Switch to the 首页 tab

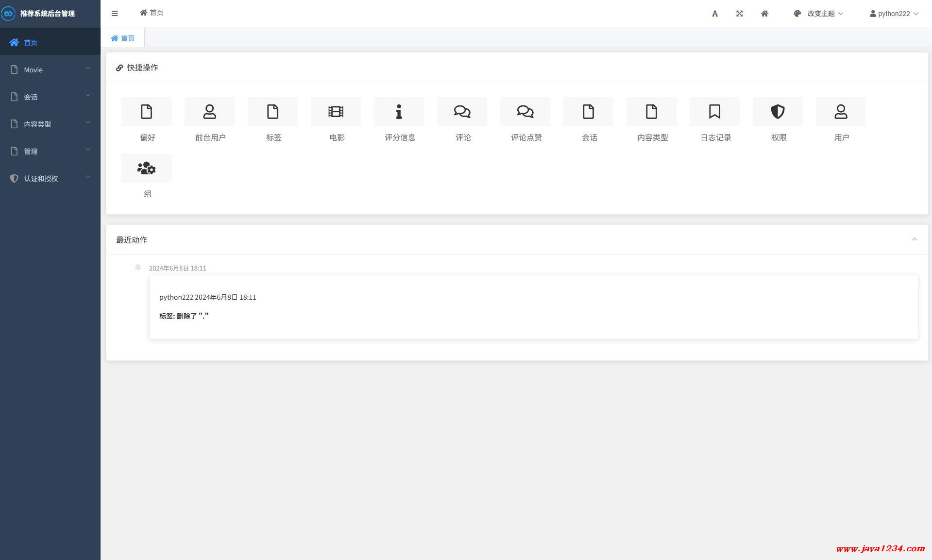tap(123, 38)
